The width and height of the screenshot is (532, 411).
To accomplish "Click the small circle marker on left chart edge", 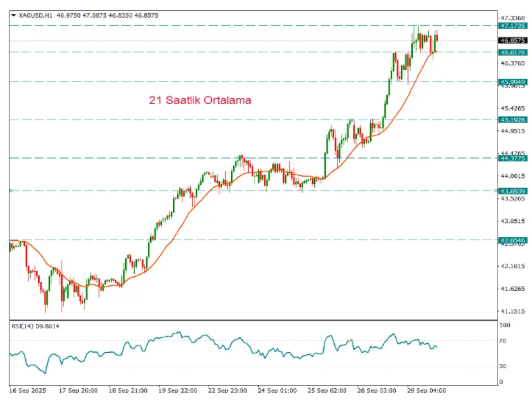I will (x=11, y=191).
